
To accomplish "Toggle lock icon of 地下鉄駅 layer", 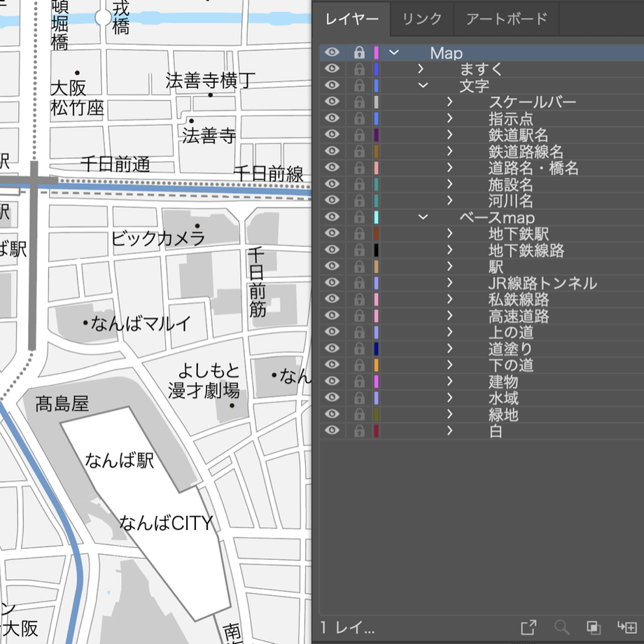I will pyautogui.click(x=359, y=233).
